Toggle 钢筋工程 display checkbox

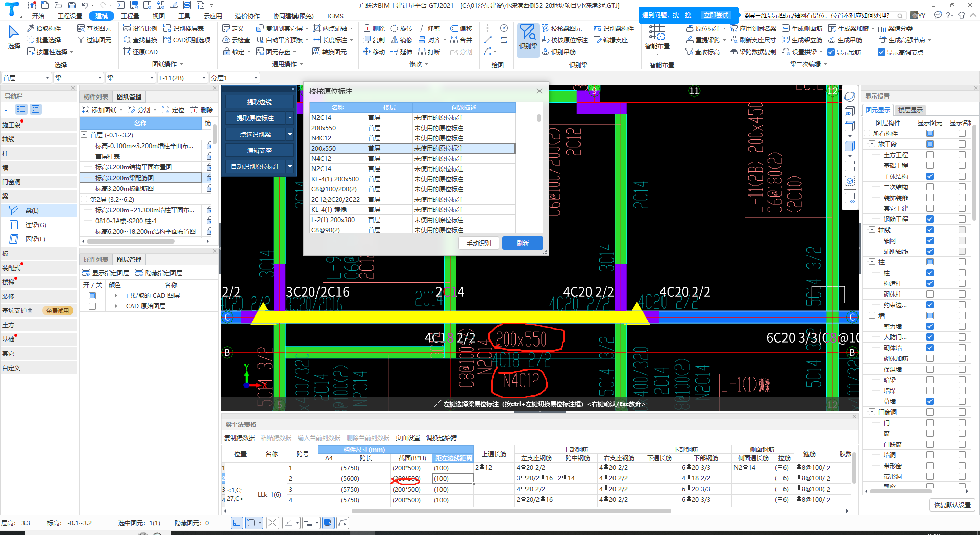coord(930,219)
